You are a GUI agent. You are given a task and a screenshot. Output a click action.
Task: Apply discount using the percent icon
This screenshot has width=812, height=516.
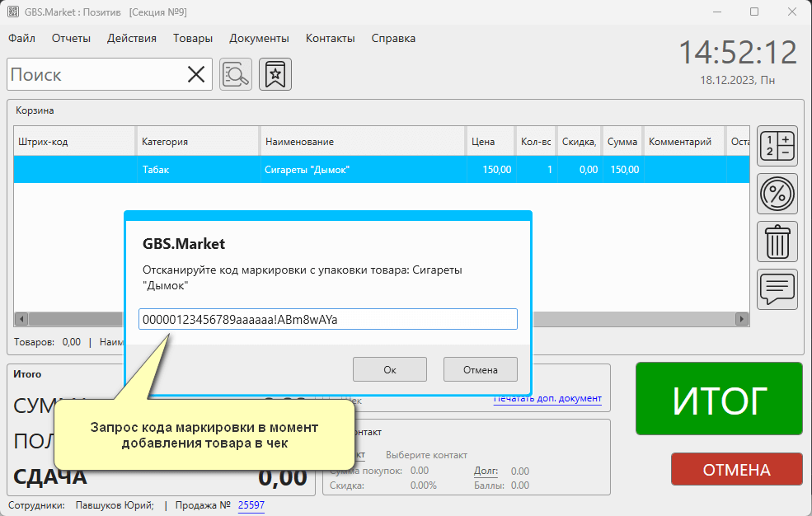[x=777, y=195]
